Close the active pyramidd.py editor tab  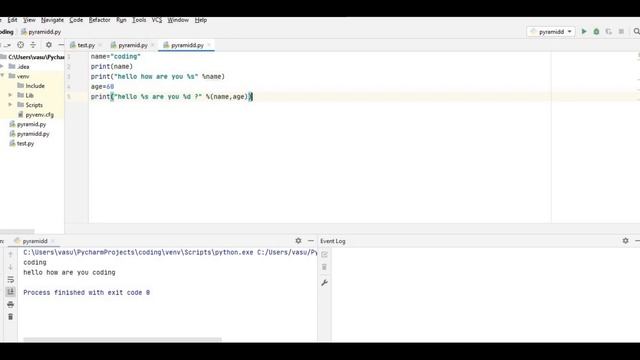(x=209, y=45)
